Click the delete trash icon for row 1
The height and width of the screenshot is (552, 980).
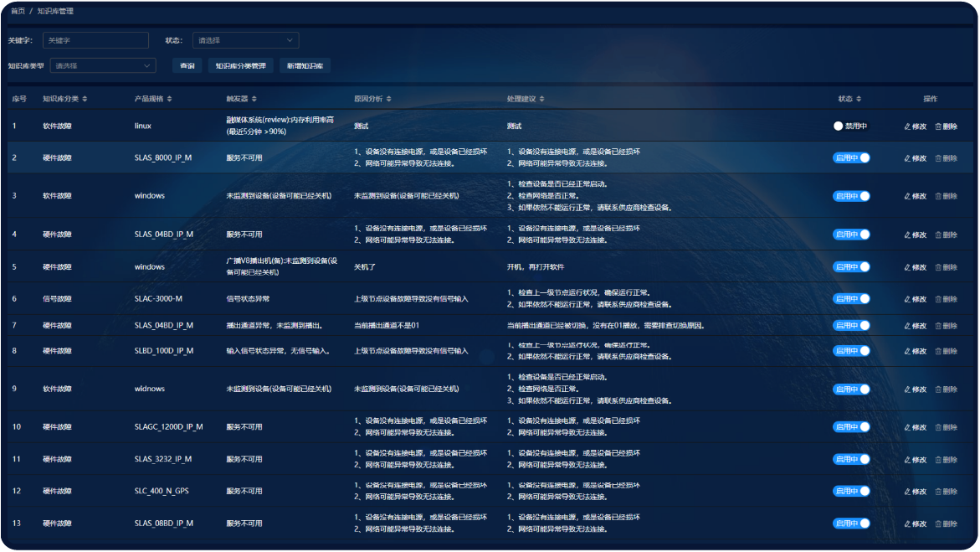click(938, 126)
